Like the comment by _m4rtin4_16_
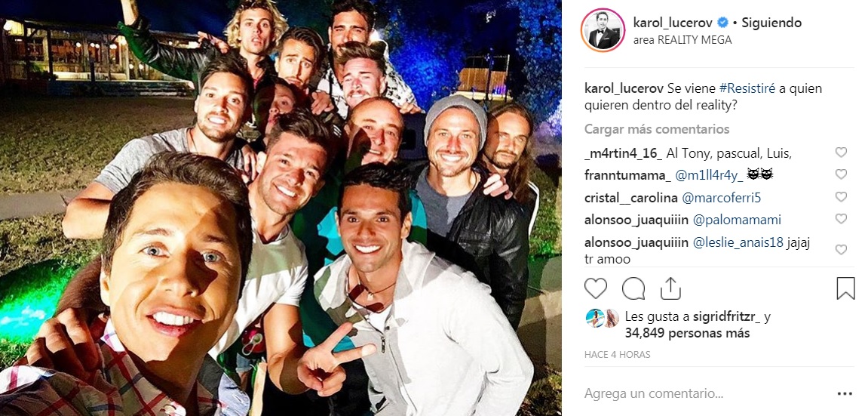This screenshot has width=868, height=416. click(841, 153)
